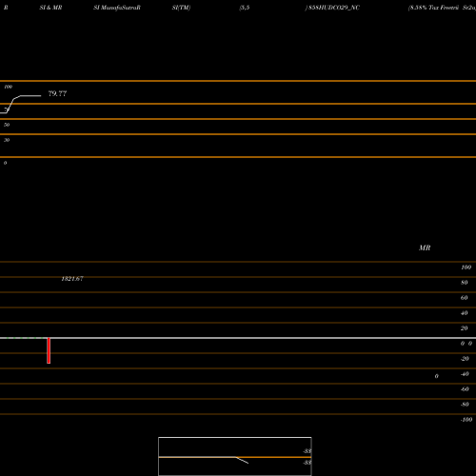This screenshot has height=476, width=476.
Task: Click the 0 label on RSI axis
Action: point(5,163)
